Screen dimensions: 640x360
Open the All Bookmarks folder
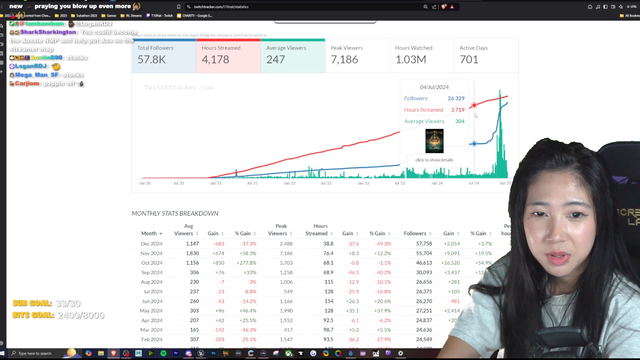629,16
